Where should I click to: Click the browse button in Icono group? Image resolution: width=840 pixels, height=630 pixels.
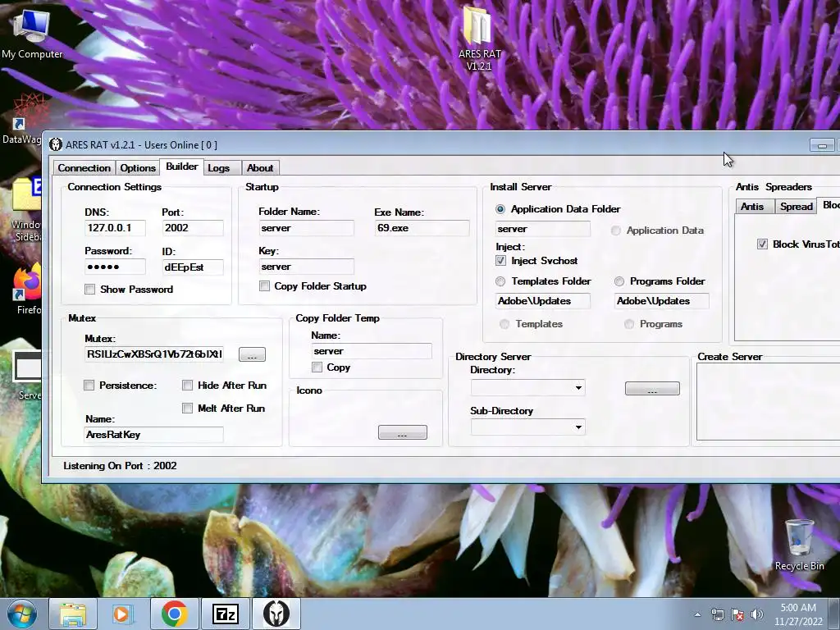click(402, 432)
